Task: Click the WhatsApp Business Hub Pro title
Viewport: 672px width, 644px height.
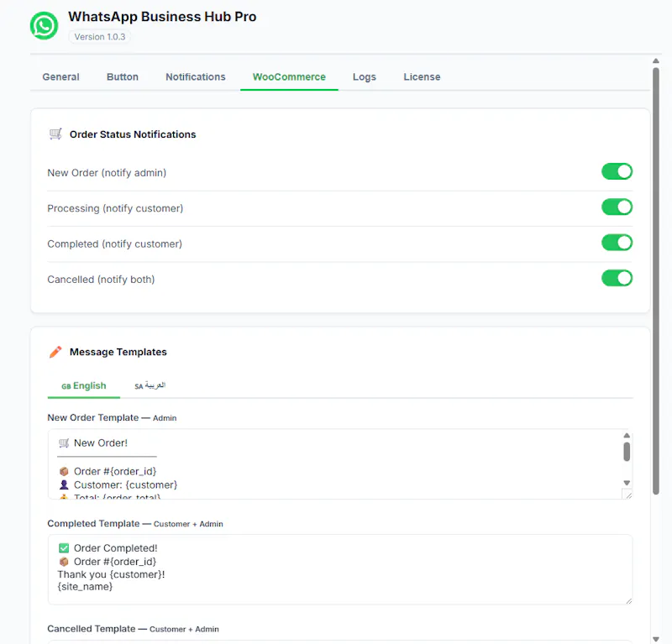Action: pyautogui.click(x=162, y=16)
